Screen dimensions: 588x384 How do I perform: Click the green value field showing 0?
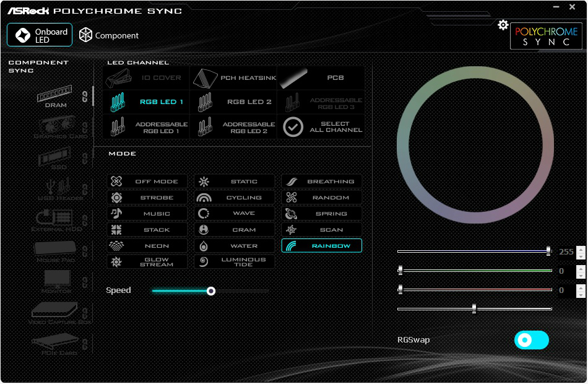pyautogui.click(x=566, y=271)
